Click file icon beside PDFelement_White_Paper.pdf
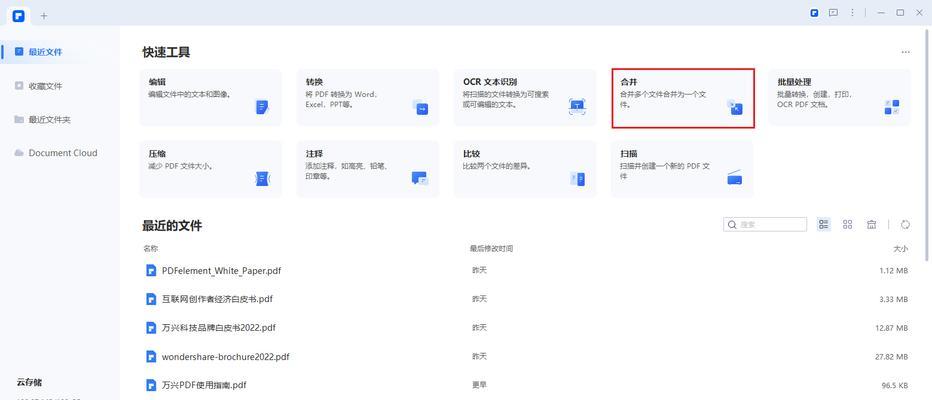932x400 pixels. (151, 270)
